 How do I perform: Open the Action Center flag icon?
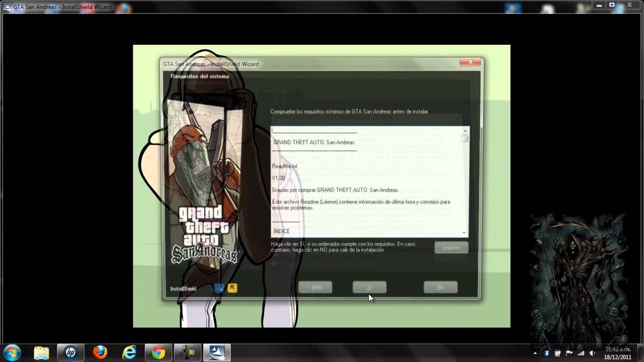click(570, 353)
